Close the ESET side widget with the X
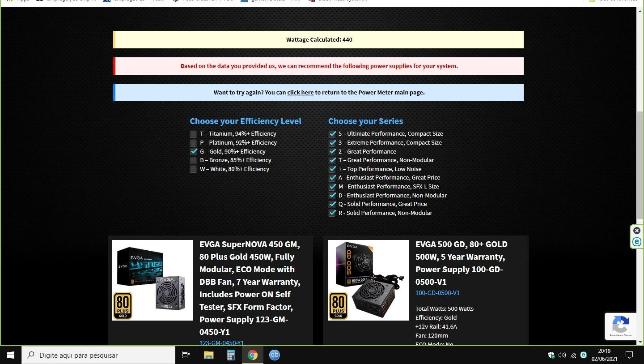Screen dimensions: 644x364 click(x=637, y=231)
